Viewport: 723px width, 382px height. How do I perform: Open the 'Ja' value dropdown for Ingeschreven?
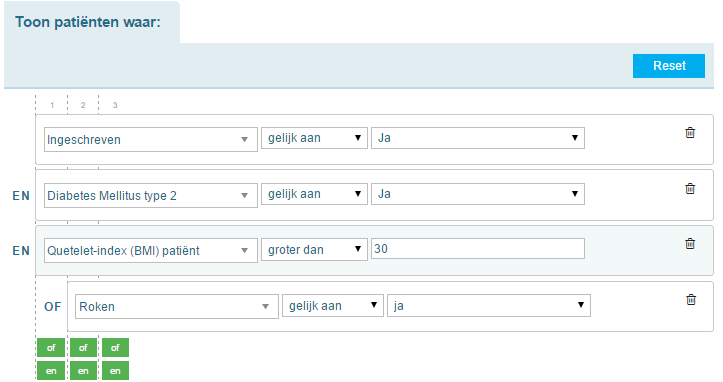[x=478, y=138]
